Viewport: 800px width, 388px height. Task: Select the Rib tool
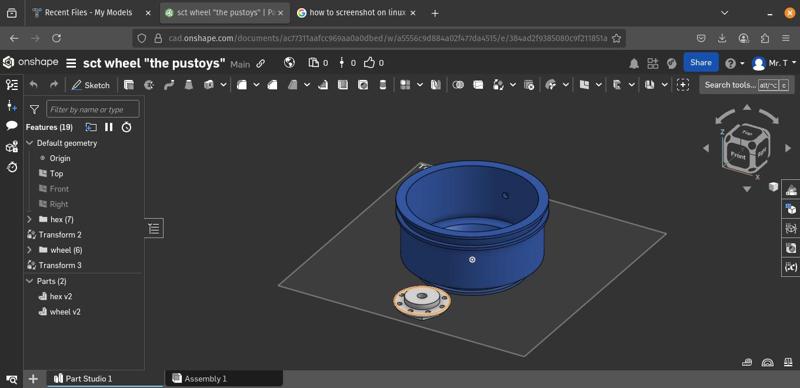pyautogui.click(x=323, y=85)
